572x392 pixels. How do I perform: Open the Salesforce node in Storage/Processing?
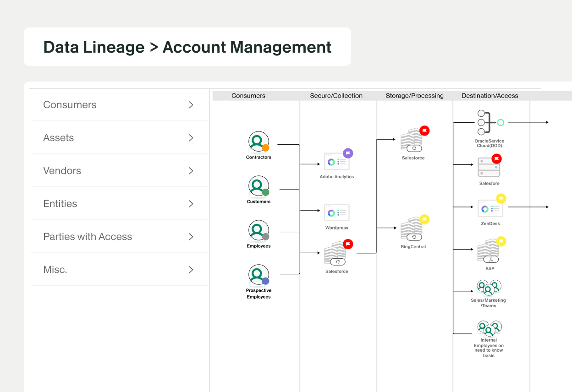pos(412,141)
